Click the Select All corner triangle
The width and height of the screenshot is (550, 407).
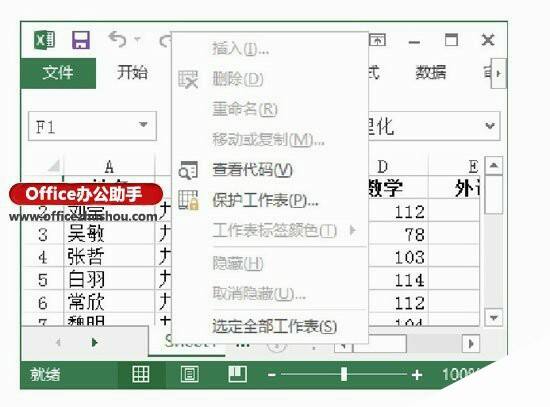54,165
